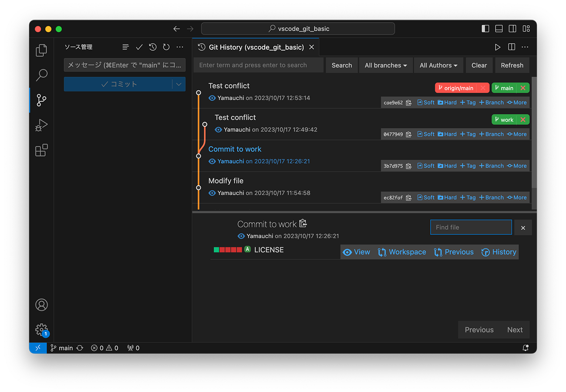566x392 pixels.
Task: Open the All branches dropdown
Action: (x=386, y=65)
